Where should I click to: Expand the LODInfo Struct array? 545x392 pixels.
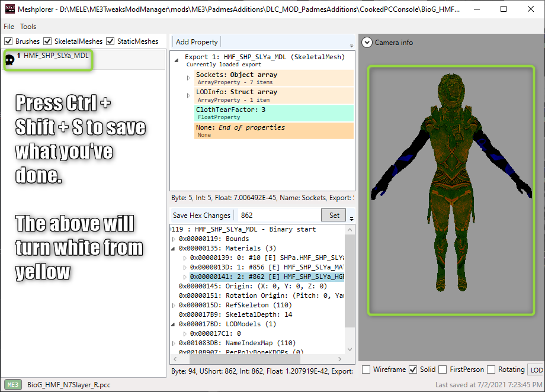pos(188,95)
